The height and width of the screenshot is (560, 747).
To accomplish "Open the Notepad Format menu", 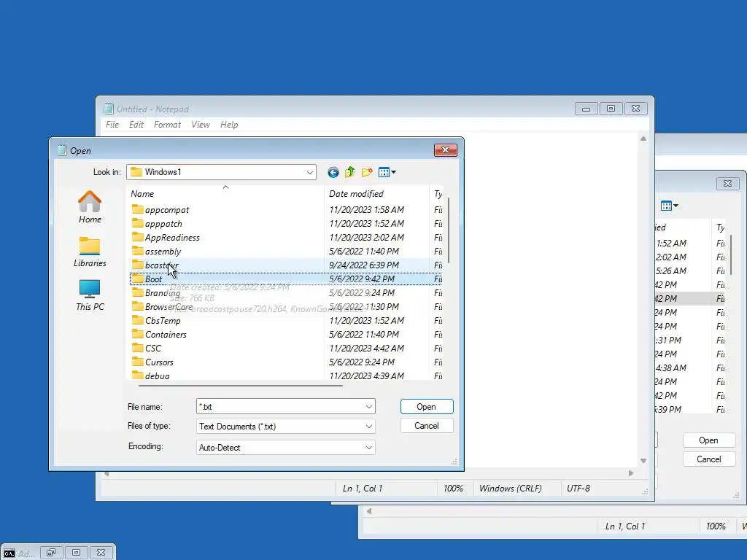I will tap(167, 125).
